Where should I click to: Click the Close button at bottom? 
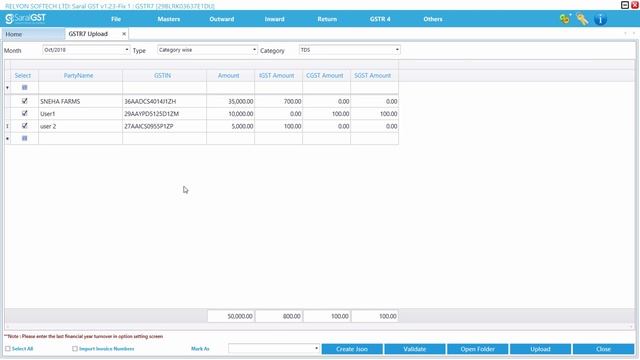603,349
